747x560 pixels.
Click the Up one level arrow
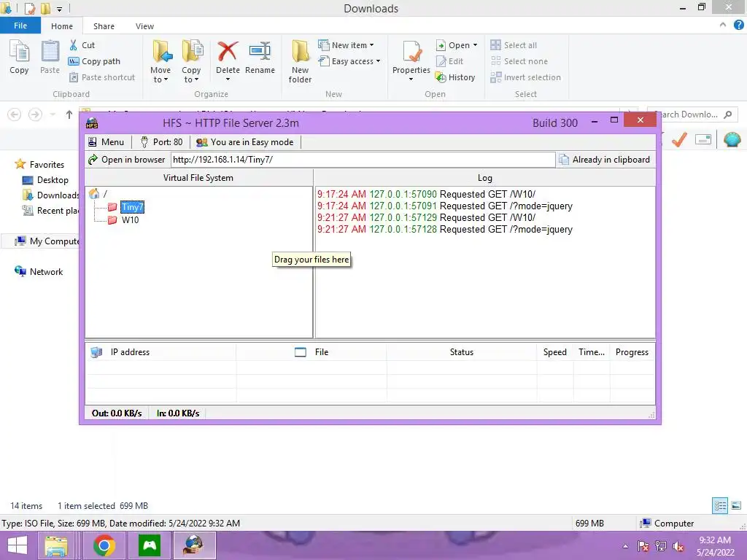click(69, 114)
